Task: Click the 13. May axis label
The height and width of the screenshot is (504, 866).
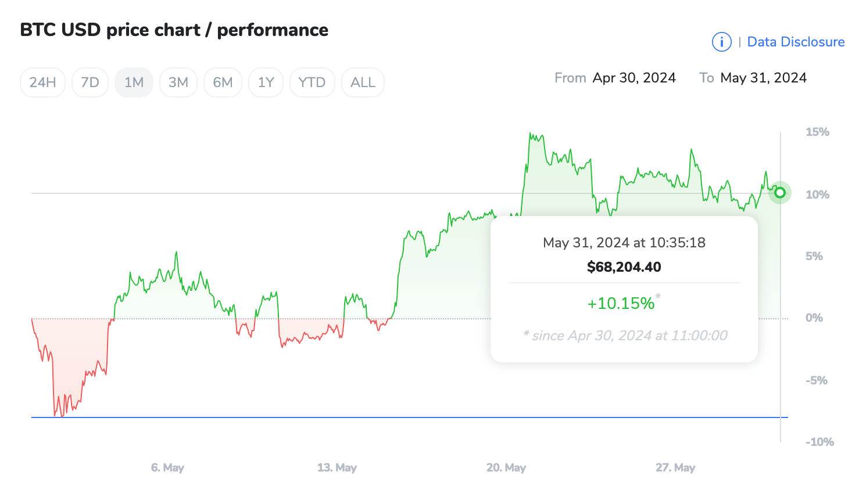Action: (337, 467)
